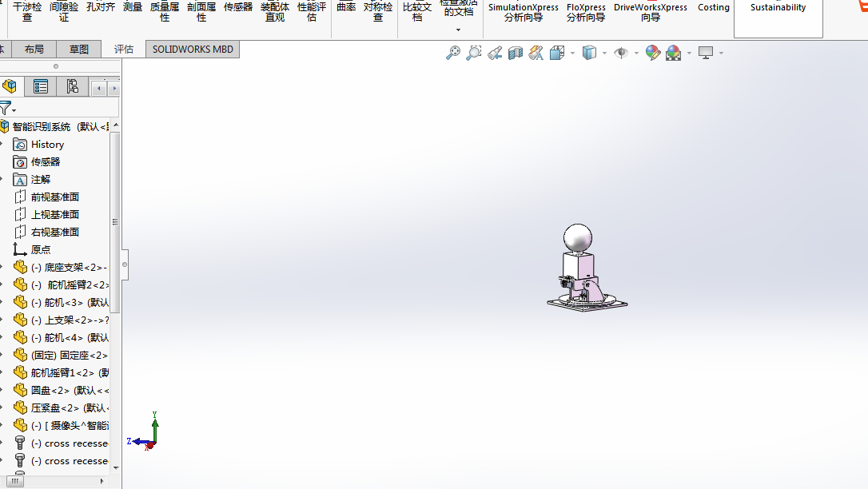Click the manager tabs left arrow
868x489 pixels.
[98, 88]
